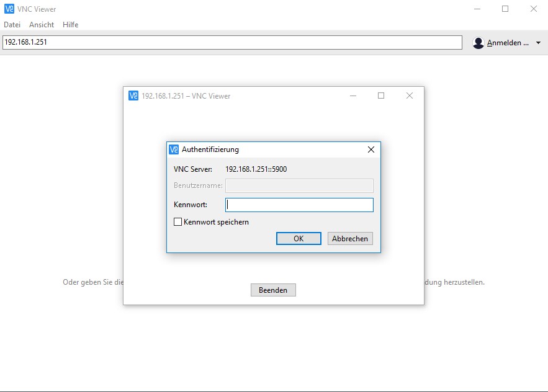Screen dimensions: 548x392
Task: Close the Authentifizierung dialog with X
Action: click(371, 149)
